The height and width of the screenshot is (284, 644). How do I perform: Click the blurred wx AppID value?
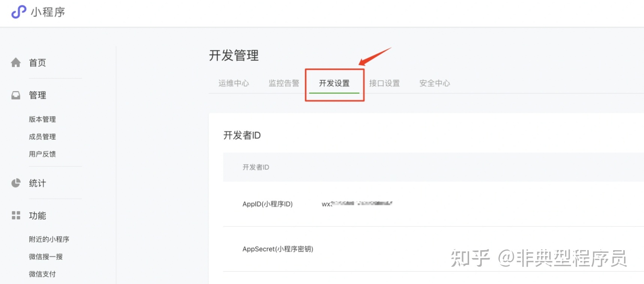coord(357,204)
